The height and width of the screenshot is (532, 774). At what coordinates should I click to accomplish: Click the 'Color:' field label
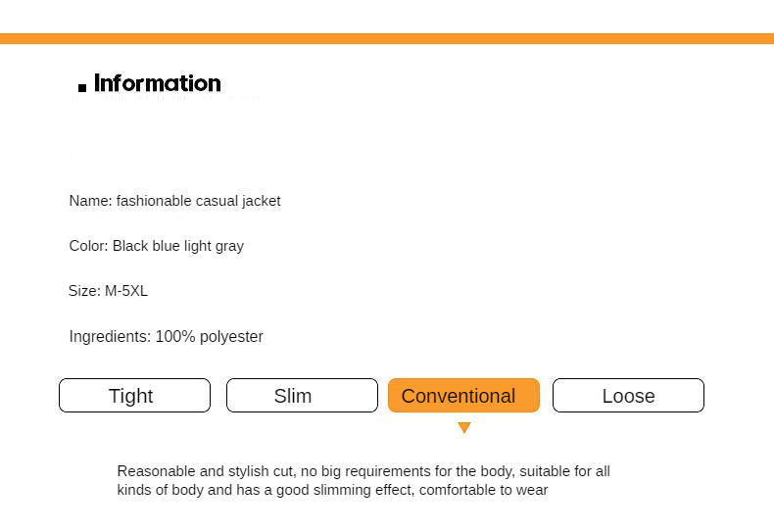(x=89, y=246)
